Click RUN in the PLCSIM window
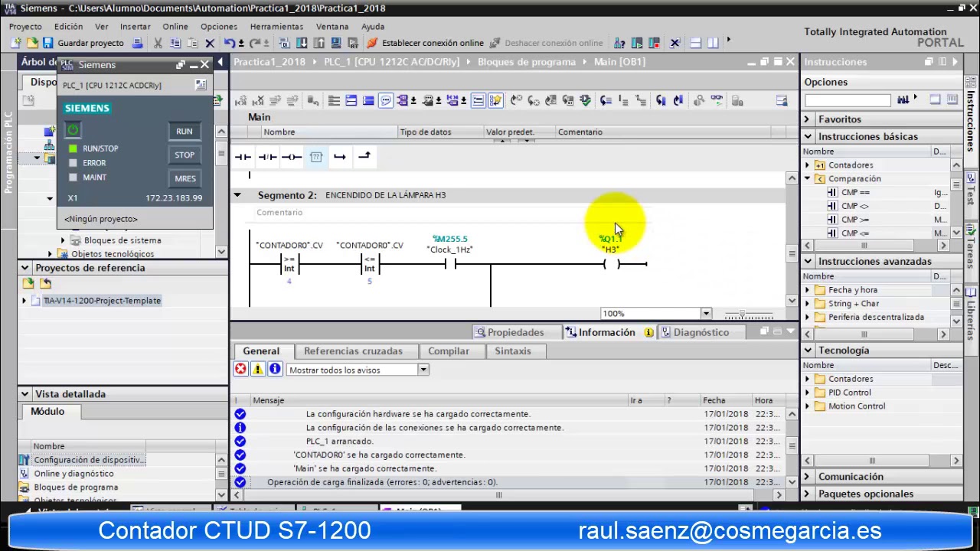This screenshot has width=980, height=551. pos(185,132)
